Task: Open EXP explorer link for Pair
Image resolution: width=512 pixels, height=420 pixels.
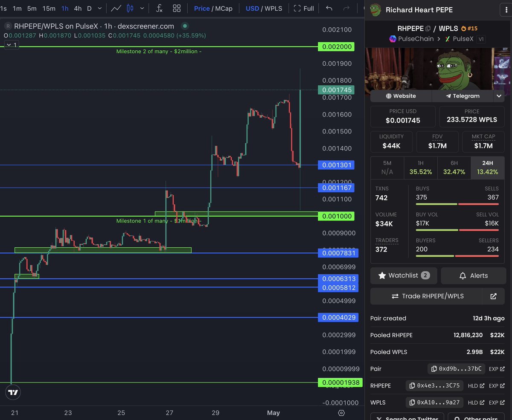Action: pyautogui.click(x=497, y=368)
